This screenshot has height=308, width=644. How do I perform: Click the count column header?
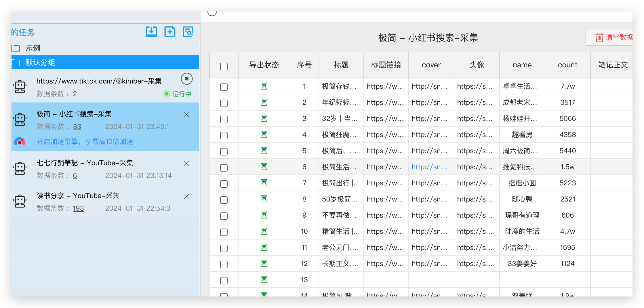[x=568, y=65]
